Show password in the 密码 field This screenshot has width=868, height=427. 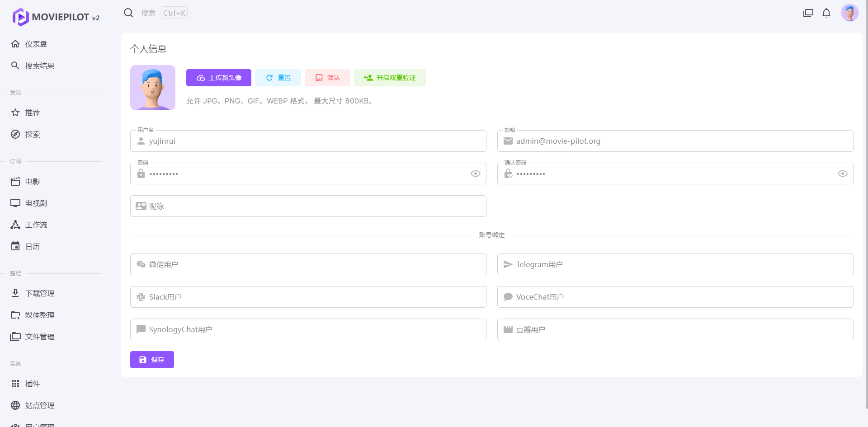475,174
